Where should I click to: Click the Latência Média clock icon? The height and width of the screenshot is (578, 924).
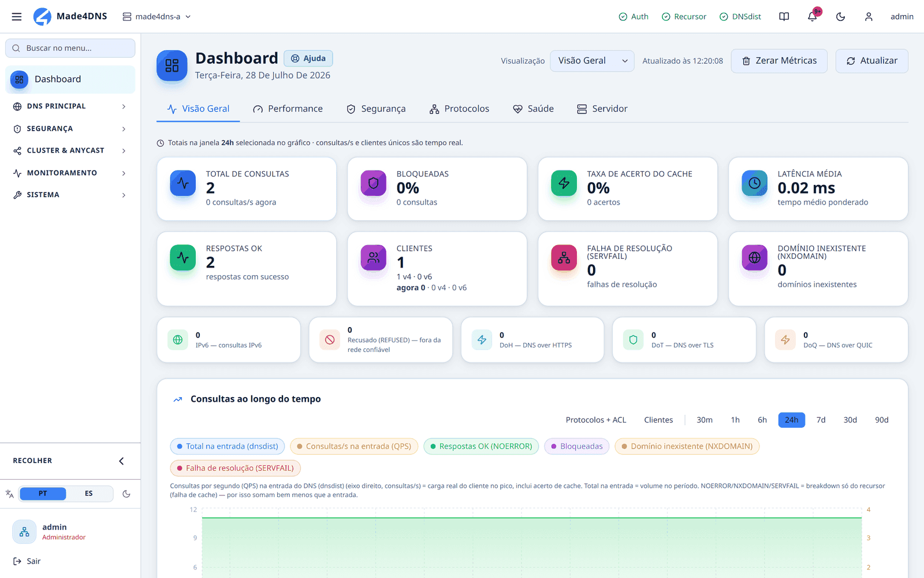coord(755,183)
